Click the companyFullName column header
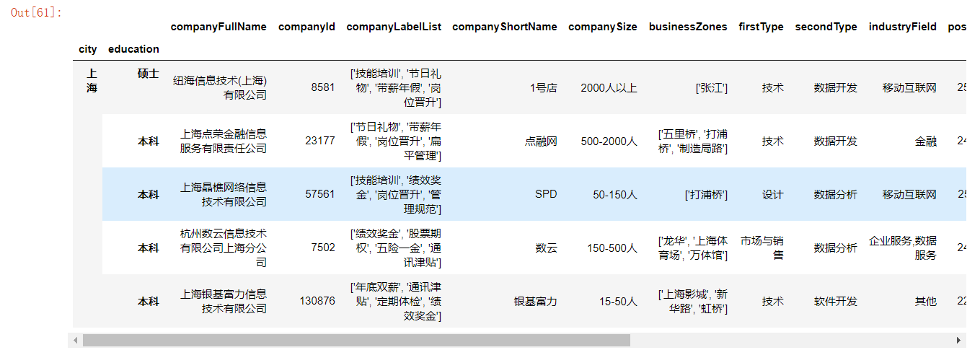980x350 pixels. (218, 27)
